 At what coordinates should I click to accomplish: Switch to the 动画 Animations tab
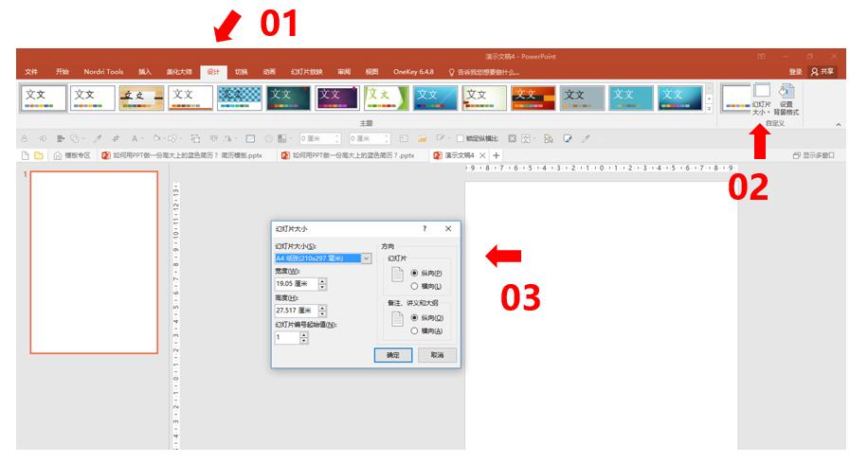point(269,72)
